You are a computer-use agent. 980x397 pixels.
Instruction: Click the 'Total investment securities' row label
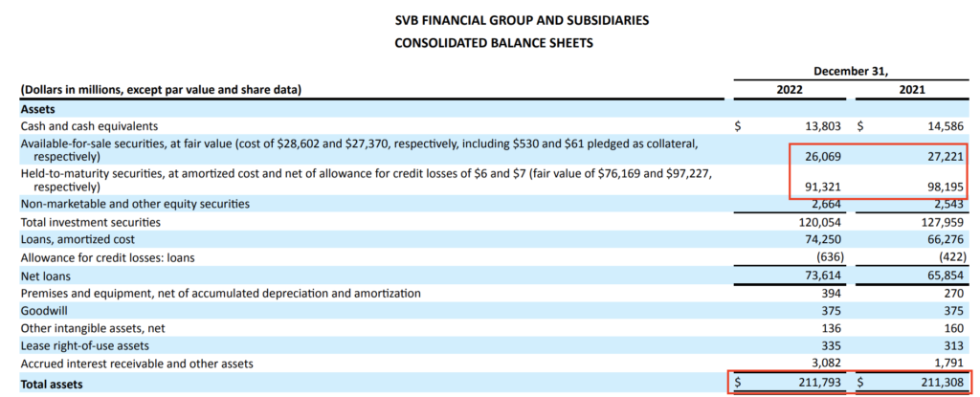pyautogui.click(x=91, y=222)
